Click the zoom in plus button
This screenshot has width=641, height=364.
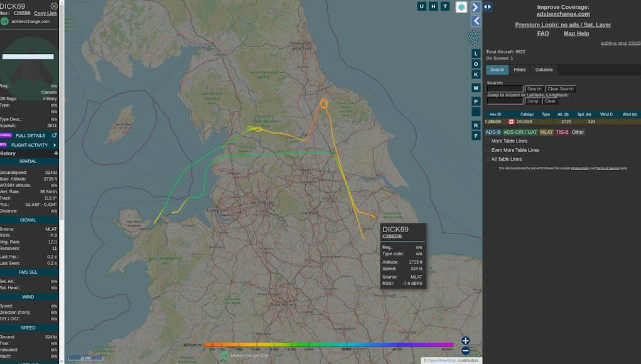click(x=465, y=341)
